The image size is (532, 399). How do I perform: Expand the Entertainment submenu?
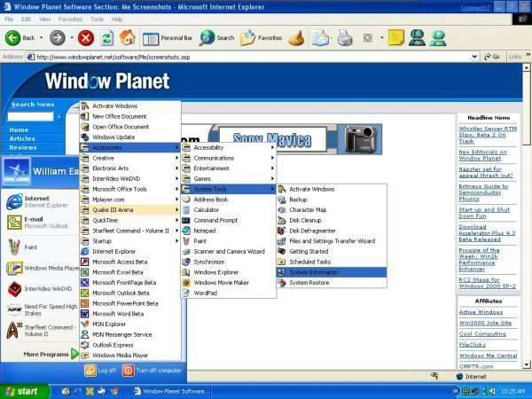click(229, 168)
